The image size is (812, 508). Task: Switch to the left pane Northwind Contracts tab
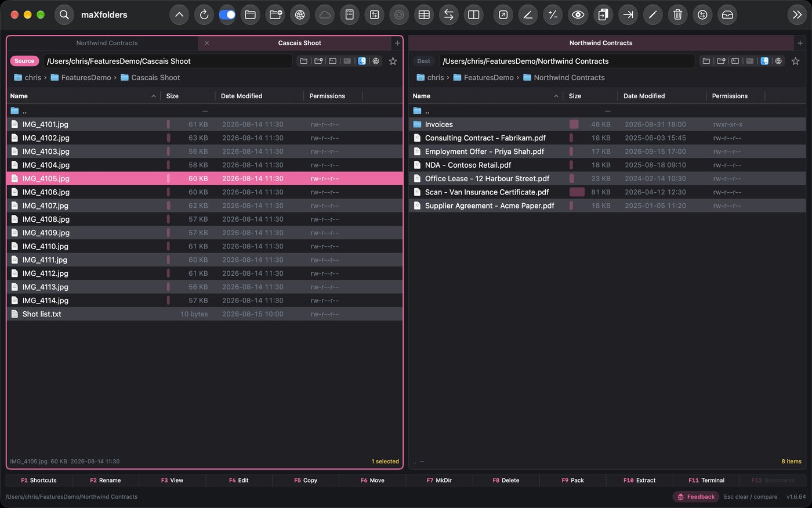pos(107,43)
